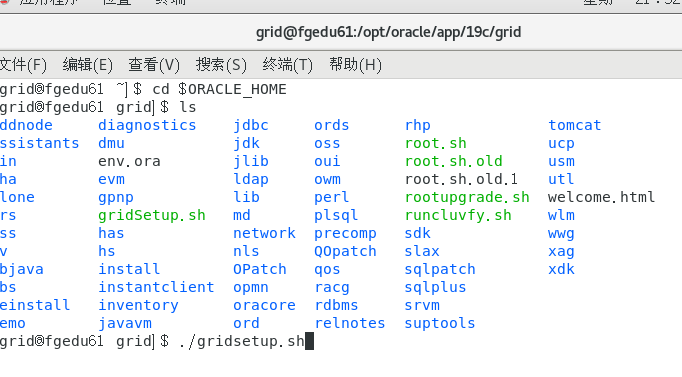This screenshot has height=377, width=682.
Task: Click the 'gpnp' directory entry
Action: coord(116,198)
